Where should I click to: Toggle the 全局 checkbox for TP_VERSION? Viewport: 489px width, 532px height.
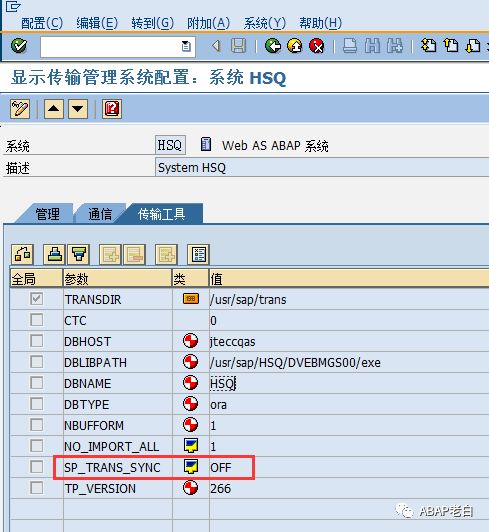click(x=36, y=488)
